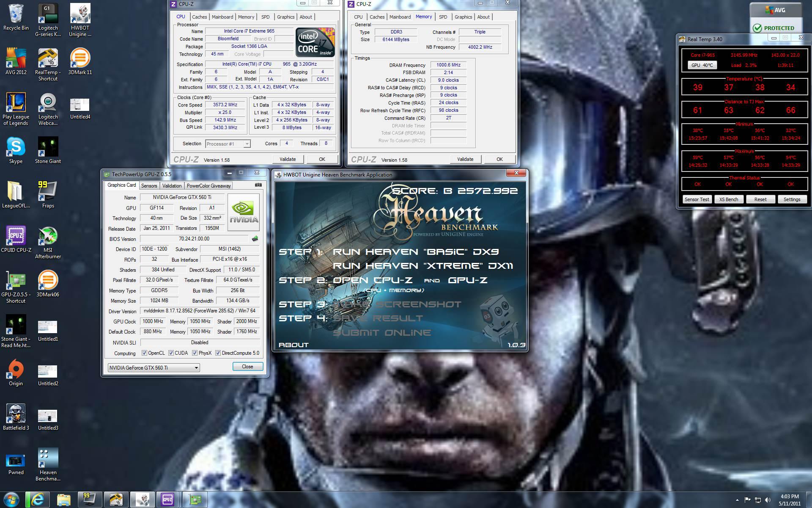Viewport: 812px width, 508px height.
Task: Toggle DirectCompute 5.0 checkbox in GPU-Z
Action: click(218, 353)
